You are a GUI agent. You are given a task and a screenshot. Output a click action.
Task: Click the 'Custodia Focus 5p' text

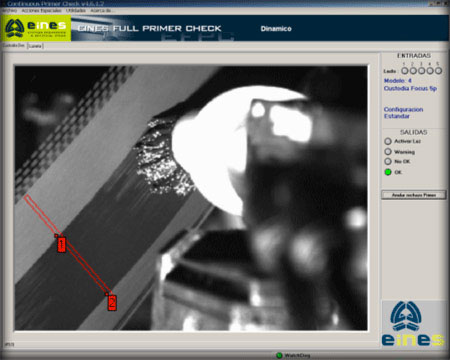[410, 88]
